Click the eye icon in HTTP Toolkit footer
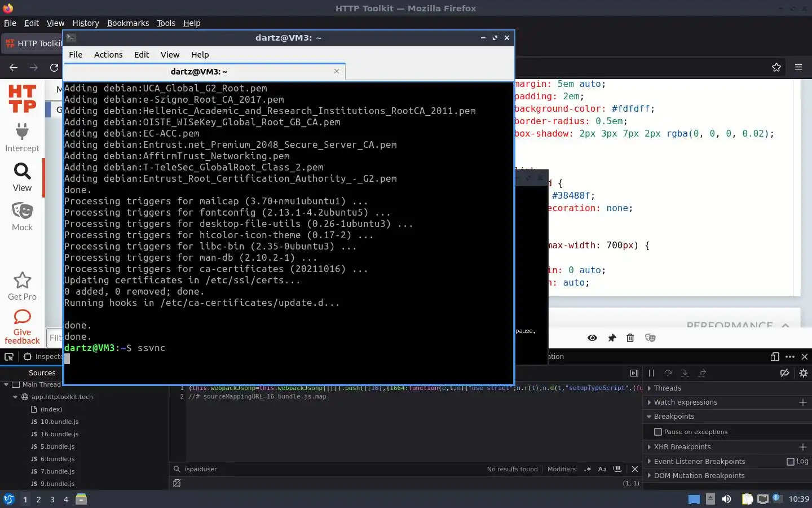812x508 pixels. pyautogui.click(x=592, y=338)
